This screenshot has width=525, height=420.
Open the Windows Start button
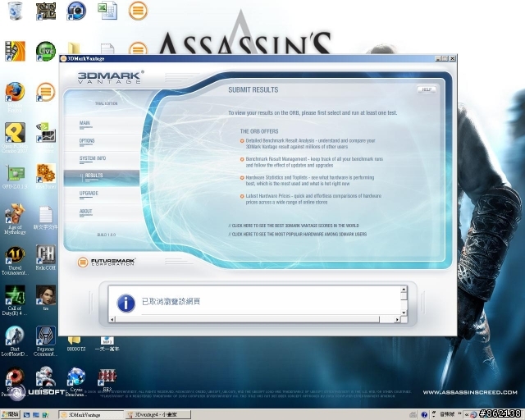pyautogui.click(x=11, y=414)
